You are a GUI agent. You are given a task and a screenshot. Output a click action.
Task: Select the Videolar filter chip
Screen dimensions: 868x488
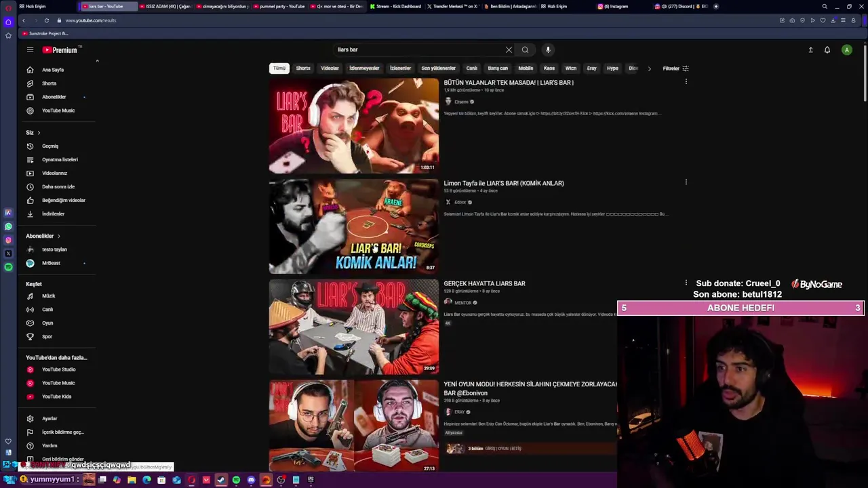tap(330, 68)
